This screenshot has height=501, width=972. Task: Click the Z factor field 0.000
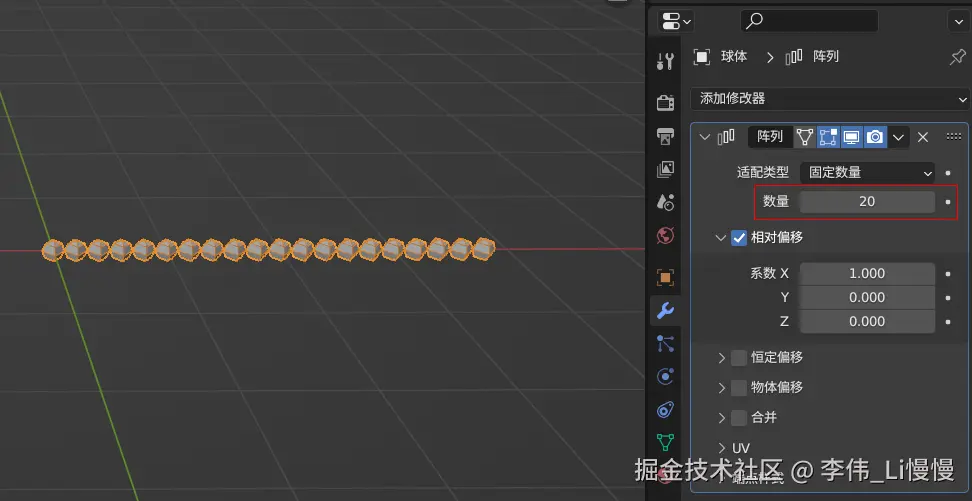pos(867,321)
